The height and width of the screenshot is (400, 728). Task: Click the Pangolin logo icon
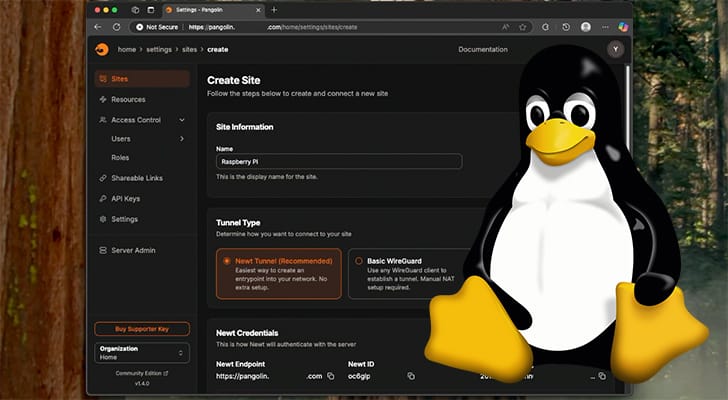(102, 49)
